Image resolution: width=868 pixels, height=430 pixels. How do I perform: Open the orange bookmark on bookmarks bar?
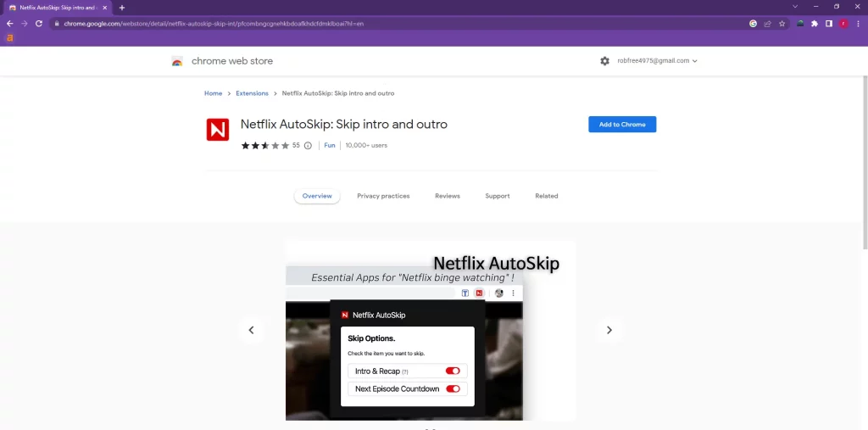tap(9, 38)
